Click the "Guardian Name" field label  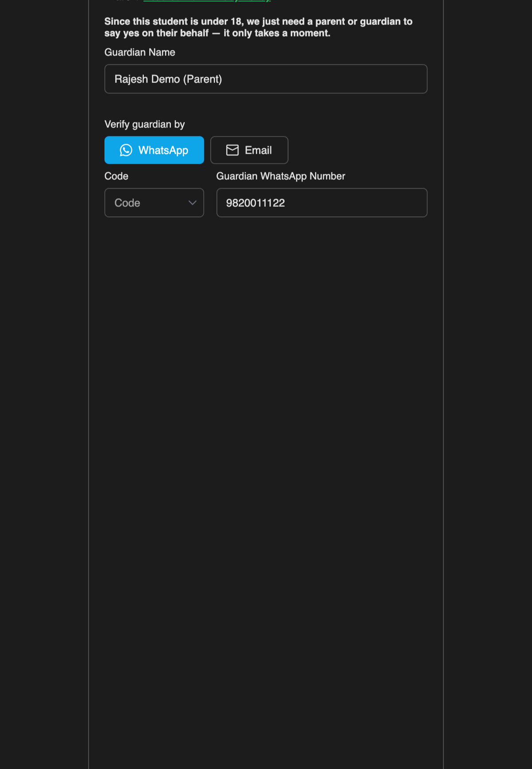click(x=140, y=52)
